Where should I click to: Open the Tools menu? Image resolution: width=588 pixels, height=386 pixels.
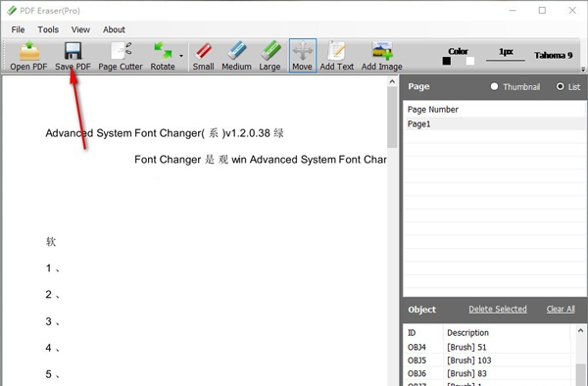pos(48,29)
